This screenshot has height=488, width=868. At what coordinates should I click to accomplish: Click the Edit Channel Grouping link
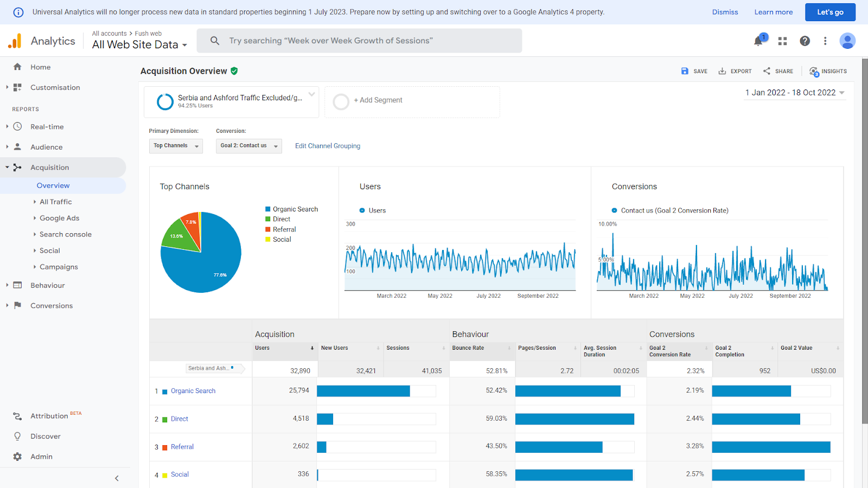tap(328, 146)
